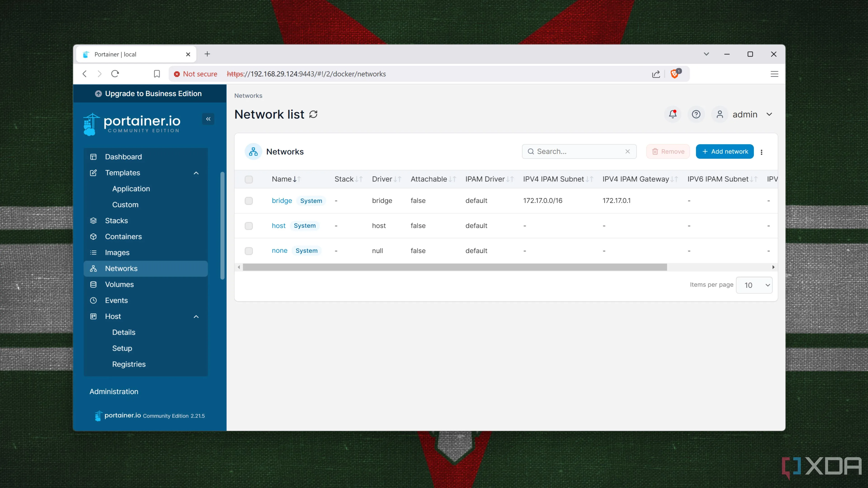The height and width of the screenshot is (488, 868).
Task: Check the none network row checkbox
Action: [x=249, y=251]
